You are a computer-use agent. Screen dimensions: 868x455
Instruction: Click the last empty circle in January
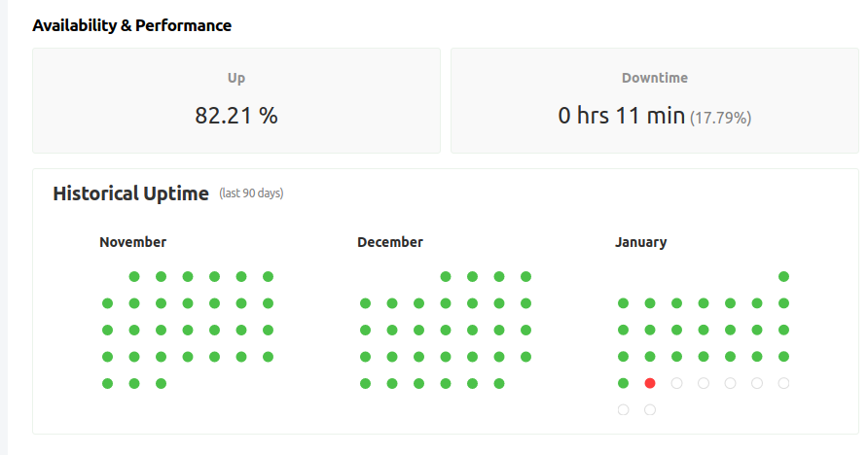click(x=650, y=409)
